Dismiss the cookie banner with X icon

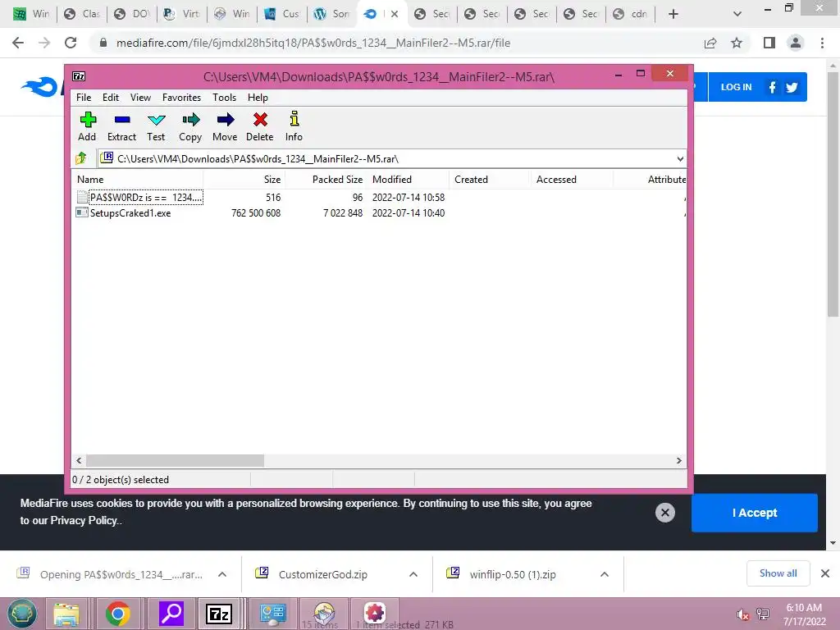pyautogui.click(x=664, y=513)
